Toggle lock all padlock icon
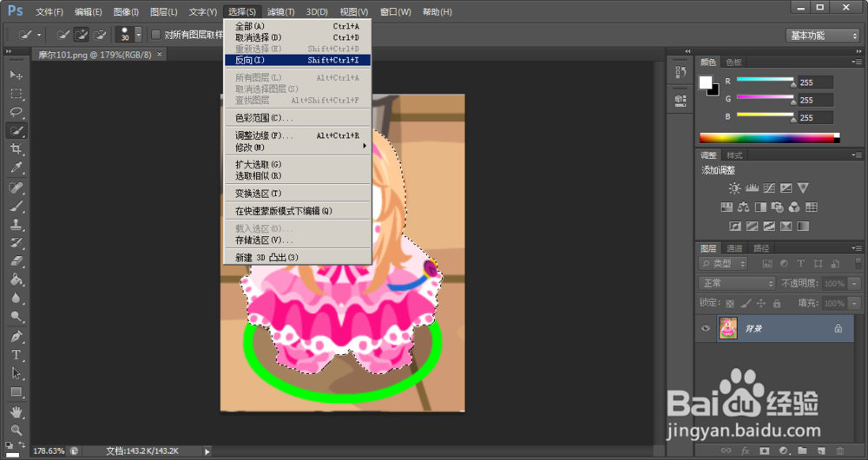Screen dimensions: 868x460 coord(777,304)
